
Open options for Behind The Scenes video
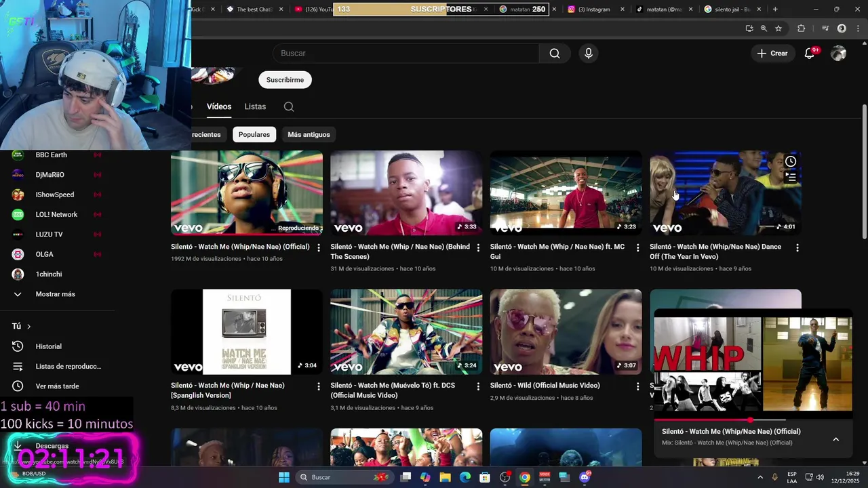[x=478, y=248]
